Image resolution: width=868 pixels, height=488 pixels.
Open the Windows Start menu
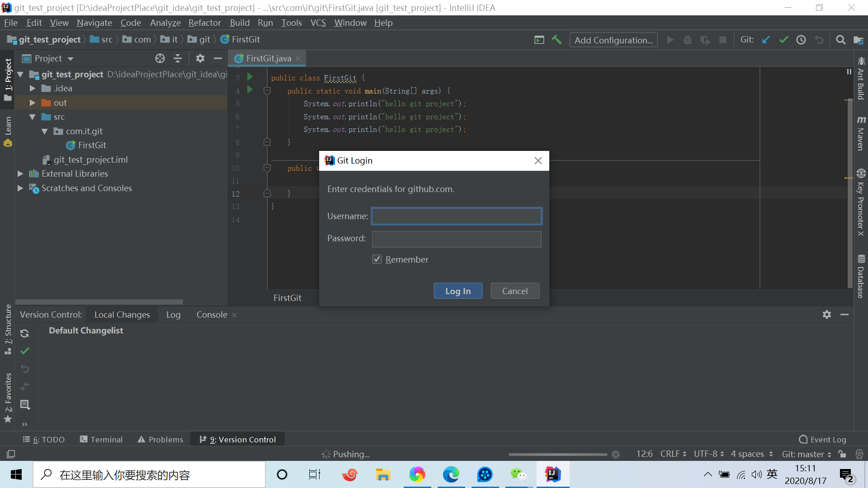16,474
